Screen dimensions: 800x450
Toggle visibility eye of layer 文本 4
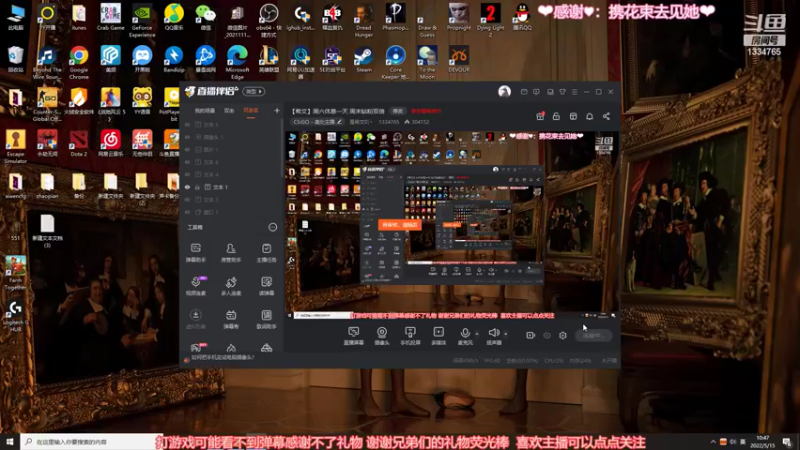click(x=187, y=174)
